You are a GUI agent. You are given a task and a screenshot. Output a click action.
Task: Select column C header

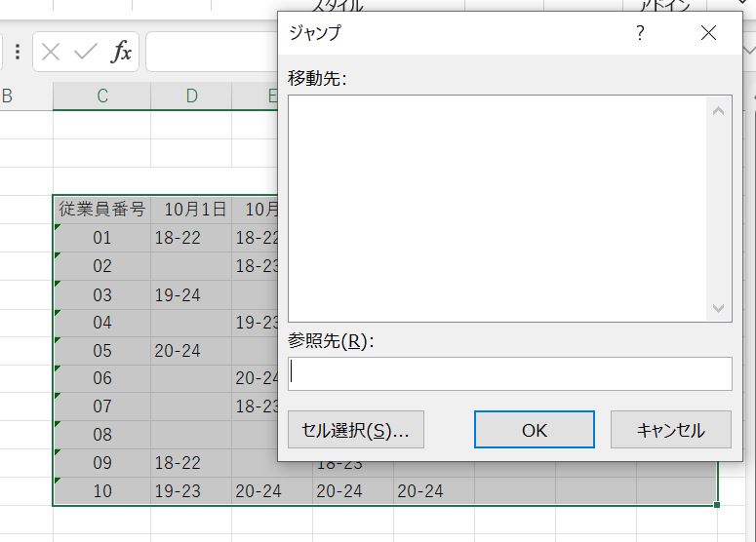[x=101, y=96]
